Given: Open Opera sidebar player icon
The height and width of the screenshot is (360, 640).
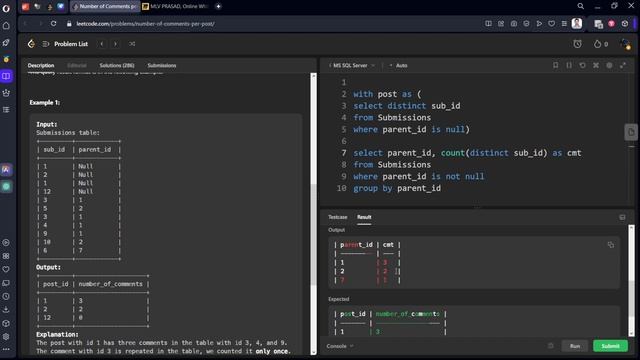Looking at the screenshot, I should point(6,242).
